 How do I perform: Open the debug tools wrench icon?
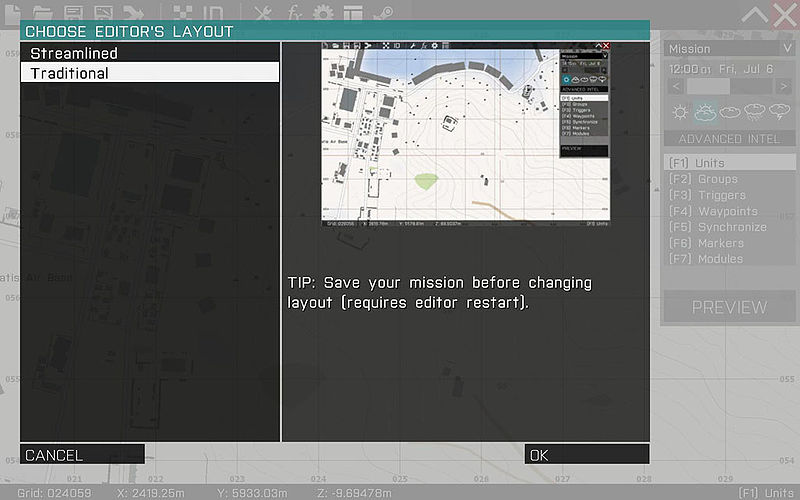(263, 13)
